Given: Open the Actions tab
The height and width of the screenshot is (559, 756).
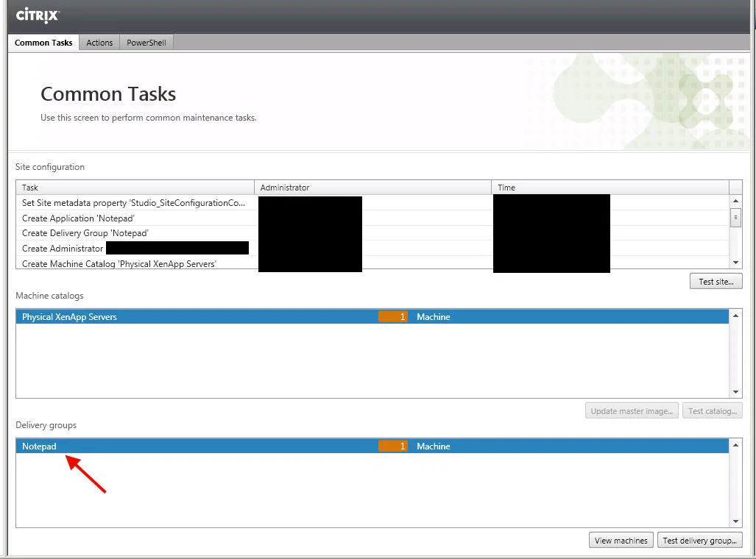Looking at the screenshot, I should point(99,43).
